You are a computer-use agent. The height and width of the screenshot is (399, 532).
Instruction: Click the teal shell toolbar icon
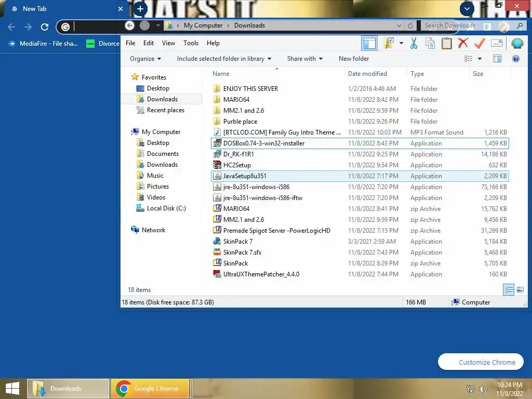[x=517, y=44]
